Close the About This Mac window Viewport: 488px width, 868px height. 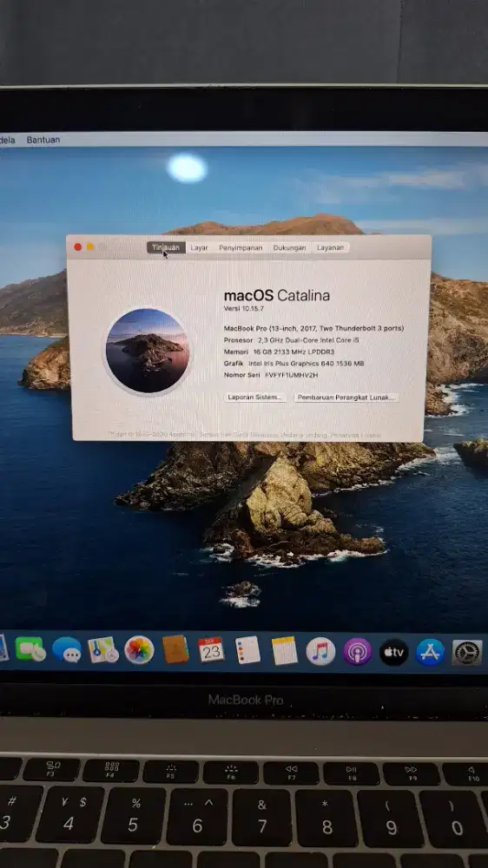pyautogui.click(x=77, y=247)
